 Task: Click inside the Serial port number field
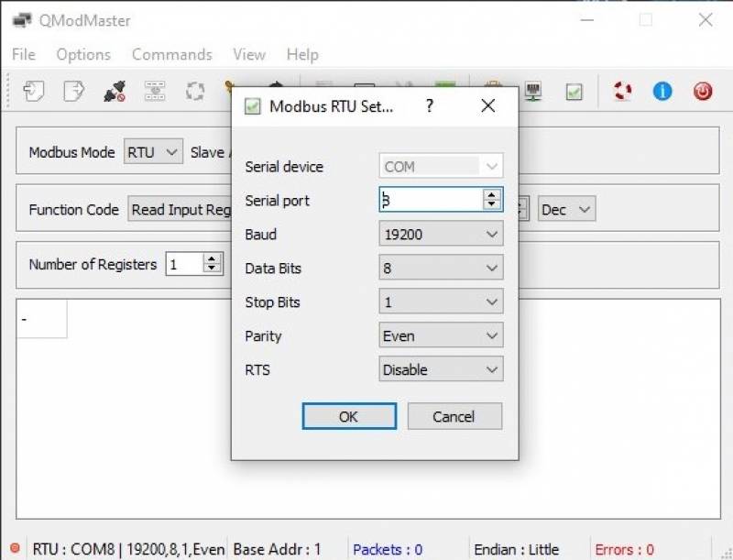(x=430, y=200)
